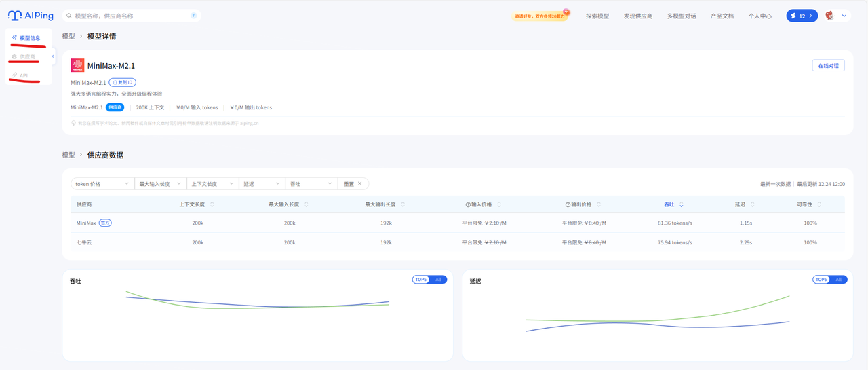Go to 探索模型 in top navigation
This screenshot has height=370, width=868.
597,16
